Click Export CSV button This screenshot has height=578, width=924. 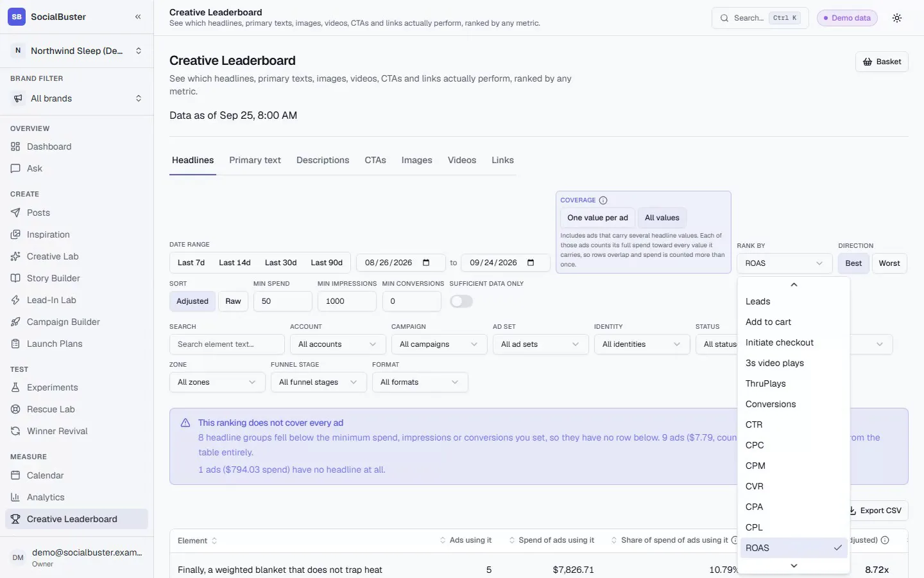click(876, 511)
